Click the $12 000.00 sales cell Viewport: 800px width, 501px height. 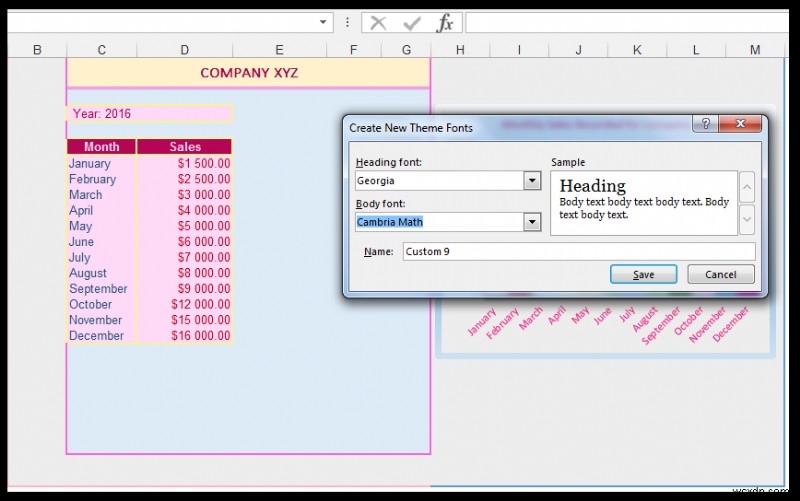point(185,304)
